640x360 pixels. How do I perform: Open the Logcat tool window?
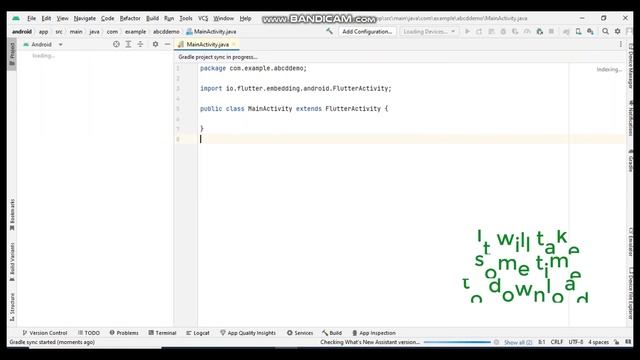(198, 333)
